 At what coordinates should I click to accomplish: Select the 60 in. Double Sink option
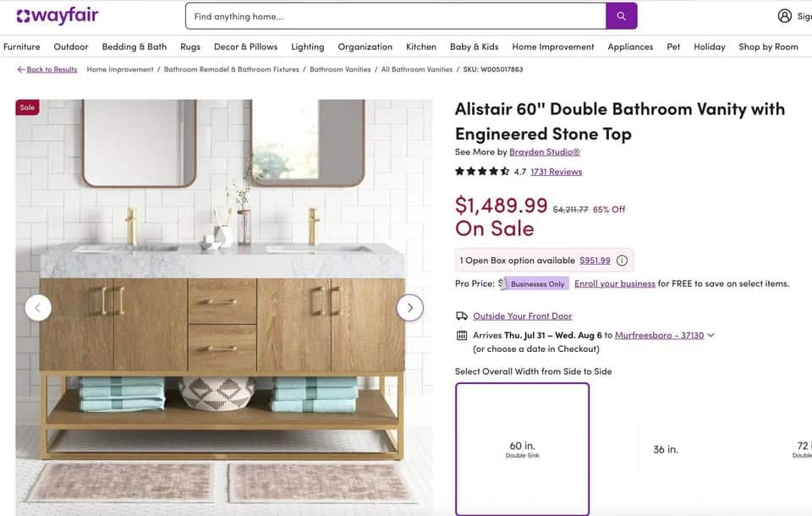click(523, 449)
